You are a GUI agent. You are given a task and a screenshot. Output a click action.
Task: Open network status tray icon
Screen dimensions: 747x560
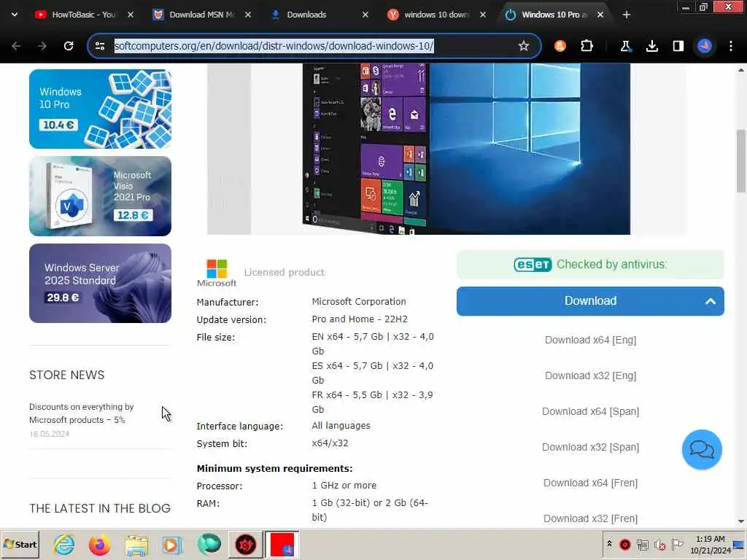643,544
